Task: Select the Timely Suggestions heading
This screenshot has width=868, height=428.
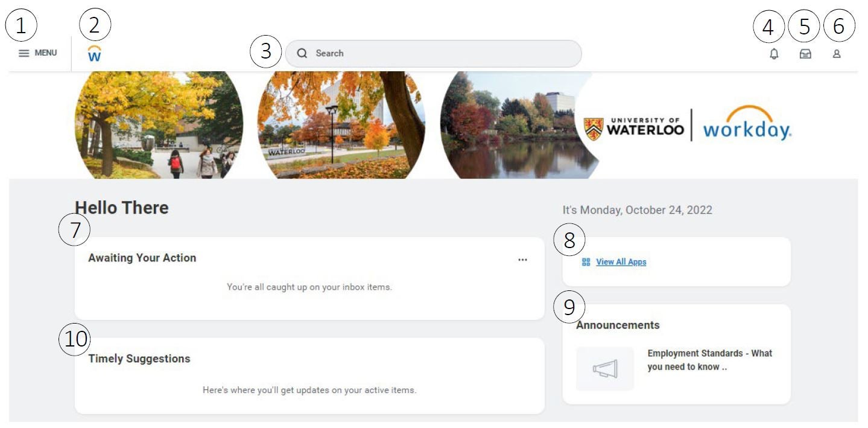Action: (139, 359)
